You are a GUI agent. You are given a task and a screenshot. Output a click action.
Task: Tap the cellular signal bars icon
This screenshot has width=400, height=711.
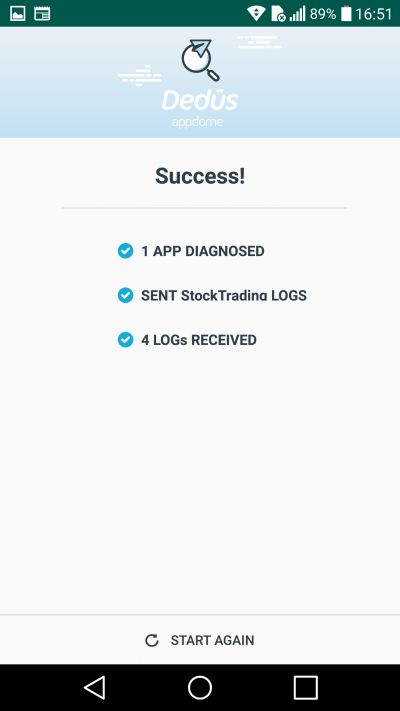pos(298,14)
